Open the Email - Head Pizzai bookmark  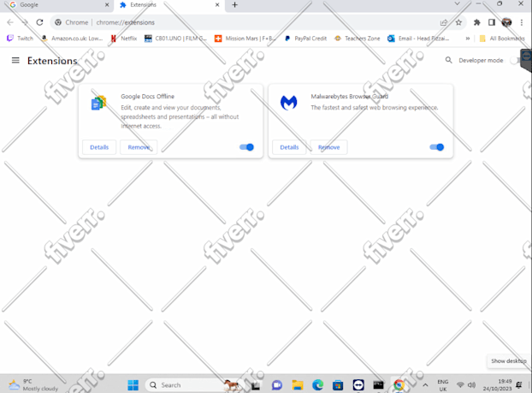point(418,39)
